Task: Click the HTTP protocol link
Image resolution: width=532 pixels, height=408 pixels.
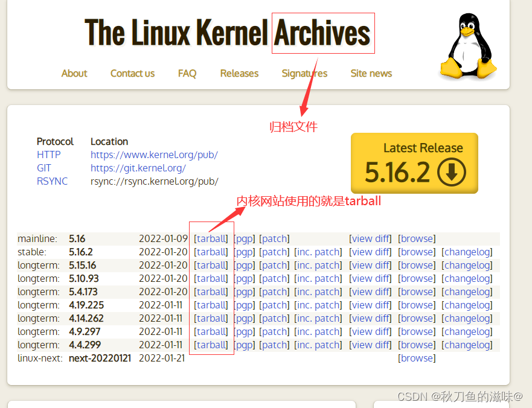Action: click(x=48, y=155)
